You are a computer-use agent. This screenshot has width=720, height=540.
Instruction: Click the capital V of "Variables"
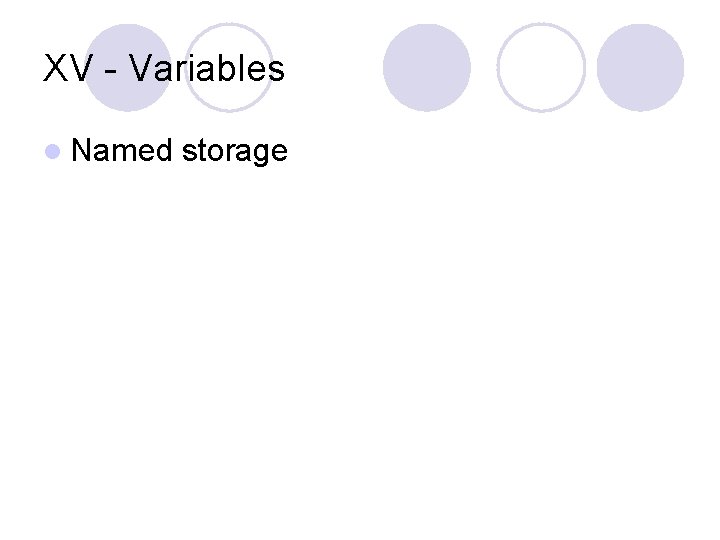click(x=140, y=69)
